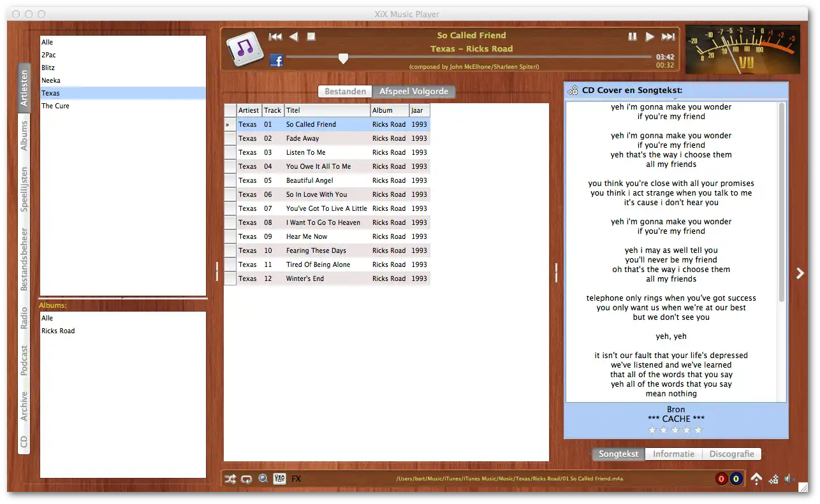Skip to the next track
This screenshot has width=820, height=504.
pos(668,37)
